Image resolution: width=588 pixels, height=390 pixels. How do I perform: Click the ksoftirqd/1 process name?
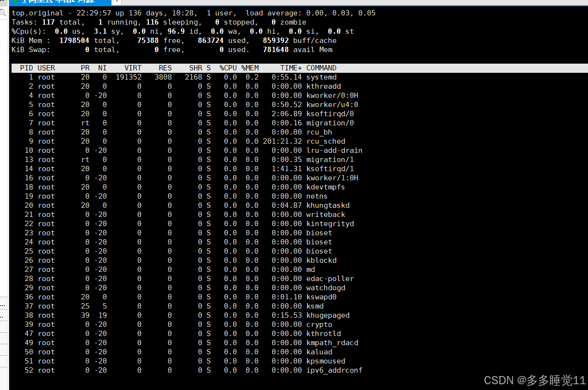pos(330,169)
